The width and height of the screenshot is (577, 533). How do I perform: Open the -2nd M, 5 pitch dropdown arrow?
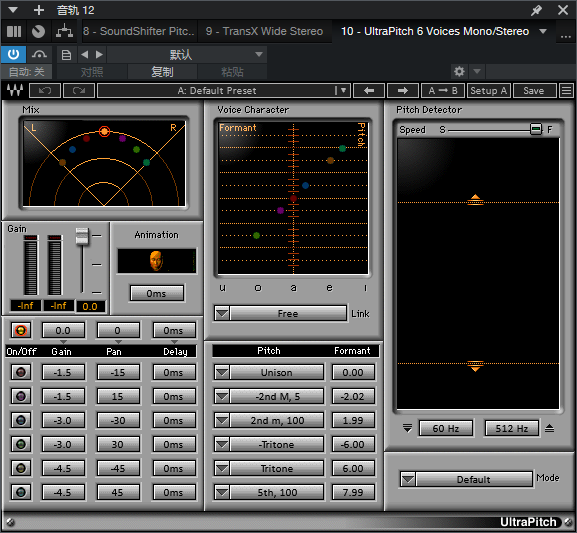[222, 396]
